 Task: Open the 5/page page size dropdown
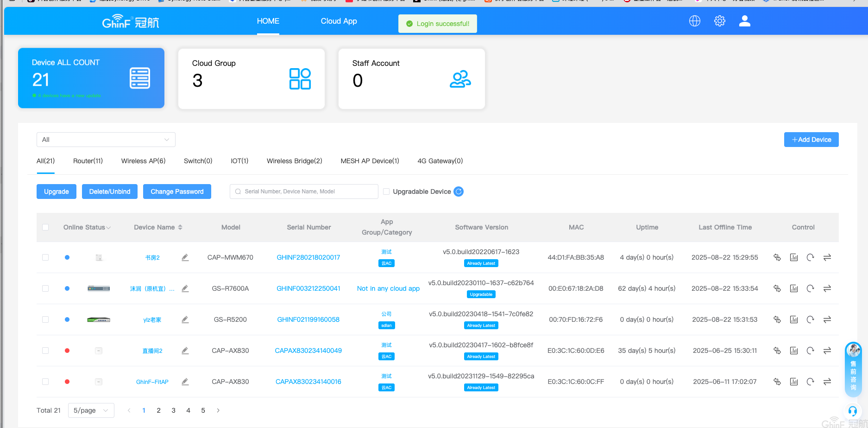tap(91, 410)
